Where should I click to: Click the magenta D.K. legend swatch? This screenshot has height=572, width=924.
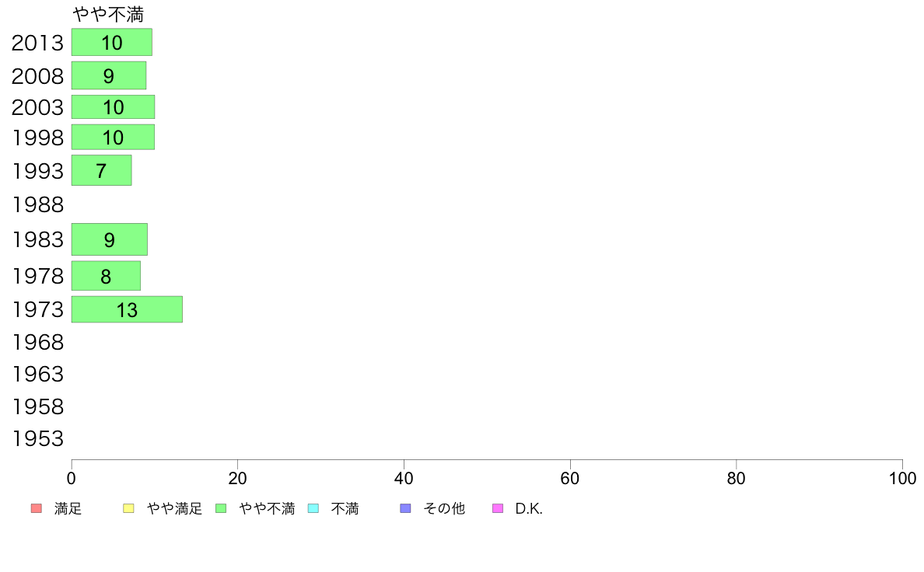(x=498, y=508)
